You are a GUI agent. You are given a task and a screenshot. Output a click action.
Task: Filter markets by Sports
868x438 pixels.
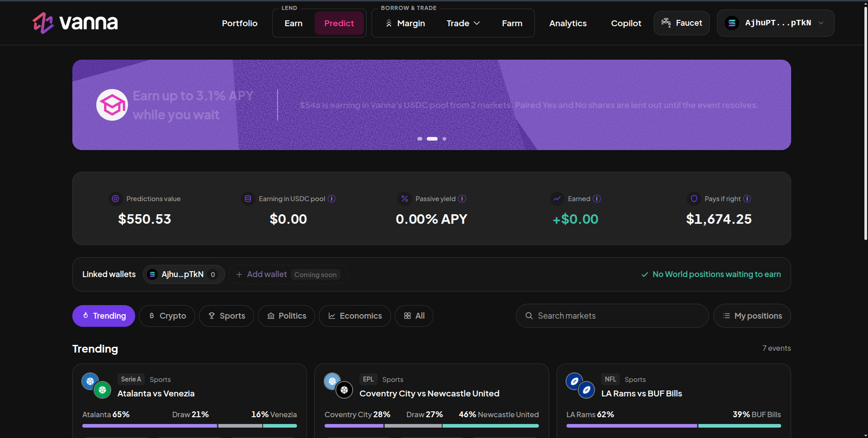tap(226, 316)
